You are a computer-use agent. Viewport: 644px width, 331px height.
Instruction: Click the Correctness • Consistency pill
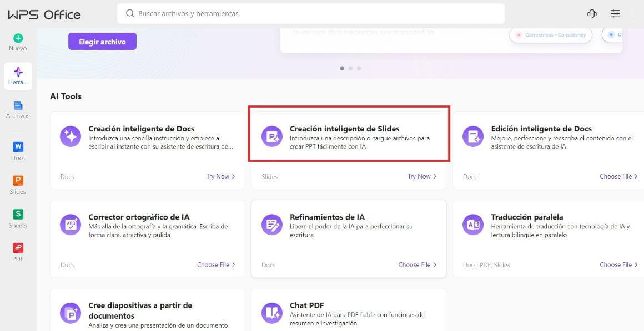pos(551,35)
